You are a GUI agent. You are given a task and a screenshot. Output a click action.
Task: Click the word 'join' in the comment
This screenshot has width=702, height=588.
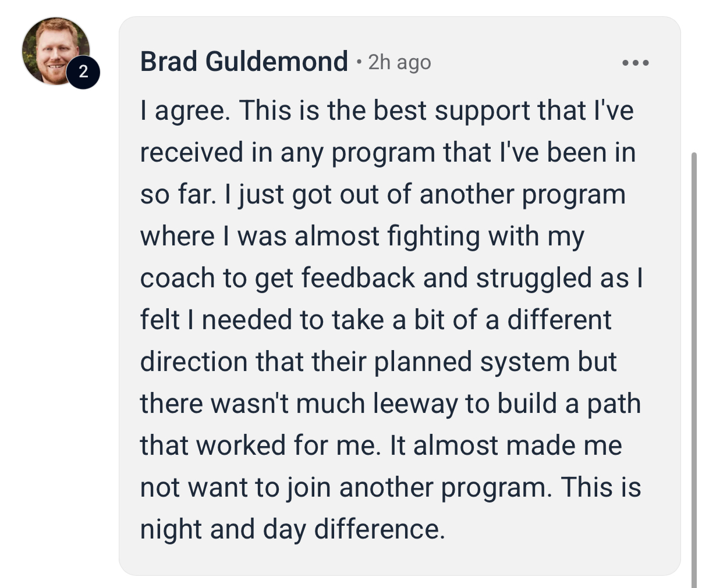(x=309, y=487)
